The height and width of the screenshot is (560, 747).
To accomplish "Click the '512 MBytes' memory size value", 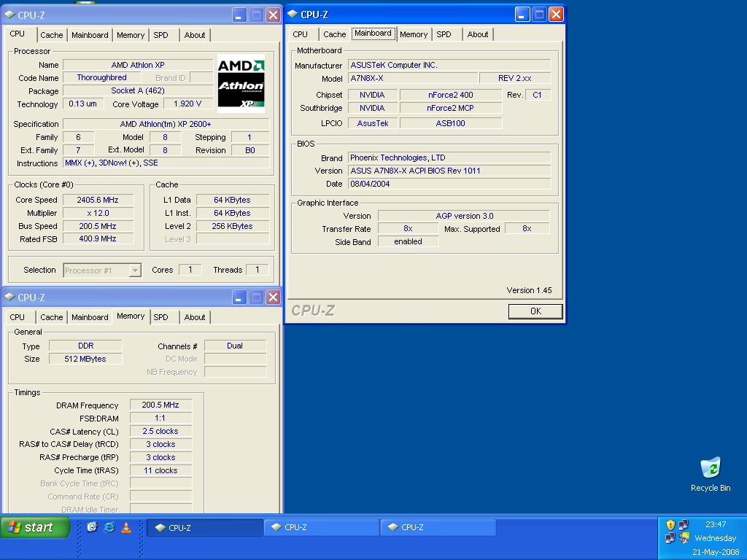I will point(85,359).
